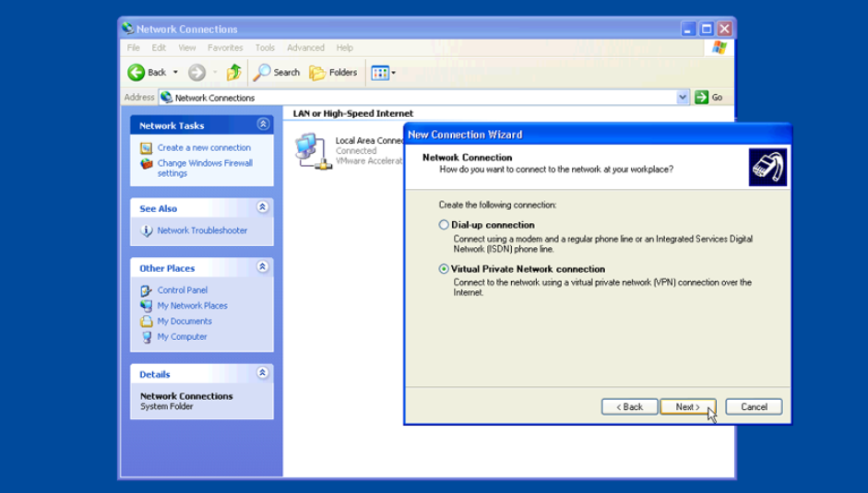Open the Help menu
The height and width of the screenshot is (493, 868).
[345, 48]
